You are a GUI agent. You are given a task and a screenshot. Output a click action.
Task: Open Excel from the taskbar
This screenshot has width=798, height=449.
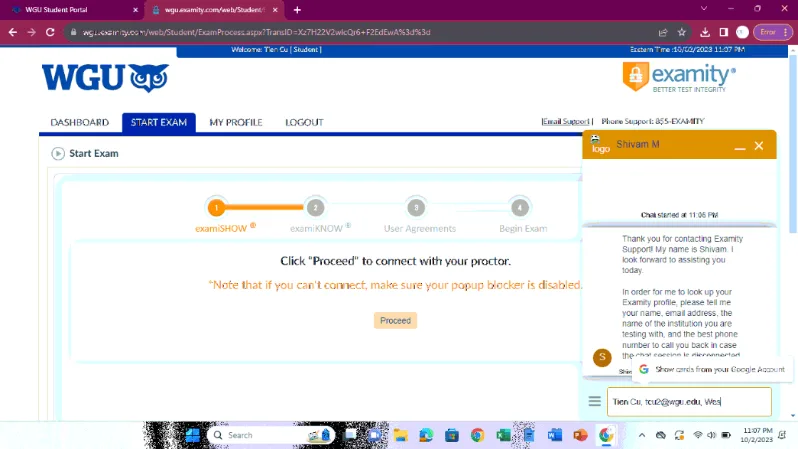503,435
